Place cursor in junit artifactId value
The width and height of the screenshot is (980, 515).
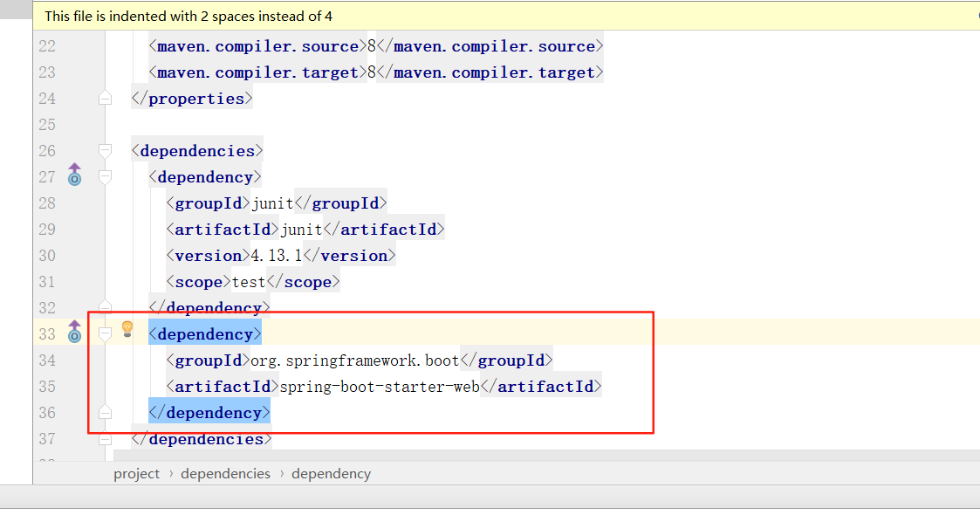pos(301,230)
